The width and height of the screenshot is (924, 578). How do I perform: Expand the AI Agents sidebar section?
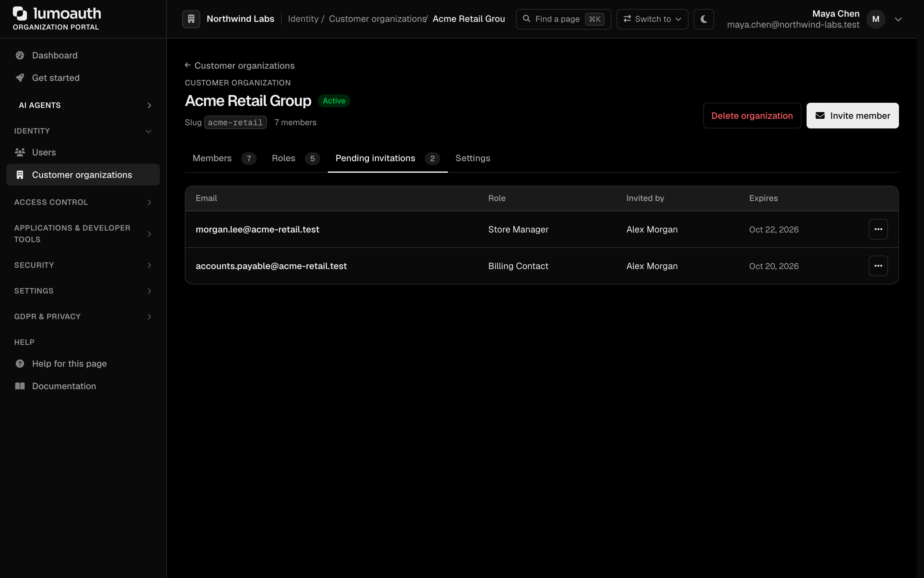click(83, 105)
